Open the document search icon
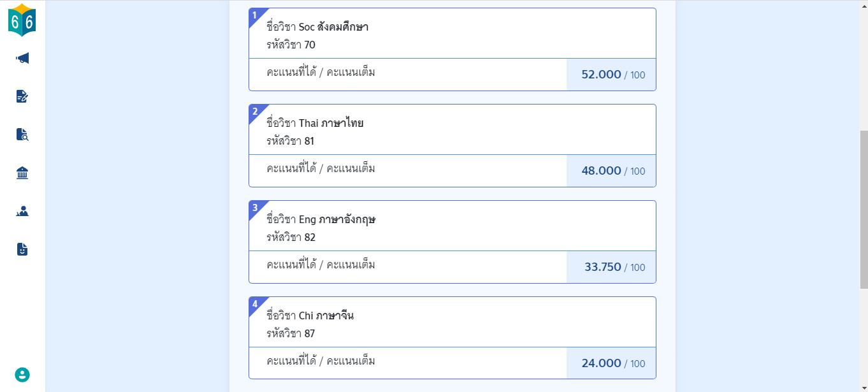The image size is (868, 392). (22, 134)
